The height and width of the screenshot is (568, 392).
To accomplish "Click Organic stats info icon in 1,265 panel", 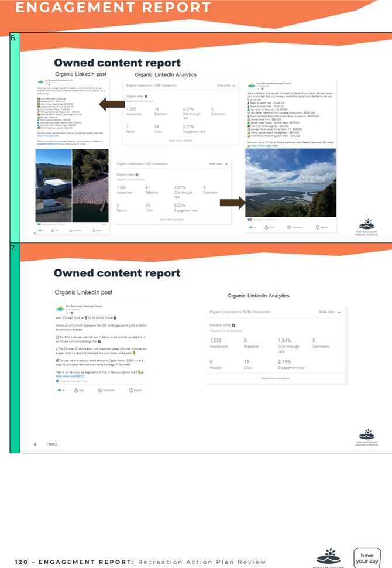I will tap(146, 97).
